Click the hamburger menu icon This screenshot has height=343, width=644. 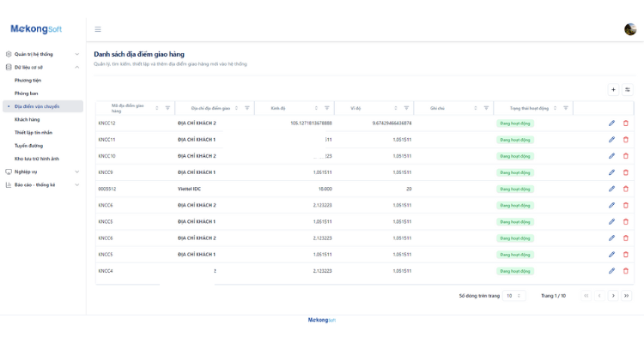[98, 29]
